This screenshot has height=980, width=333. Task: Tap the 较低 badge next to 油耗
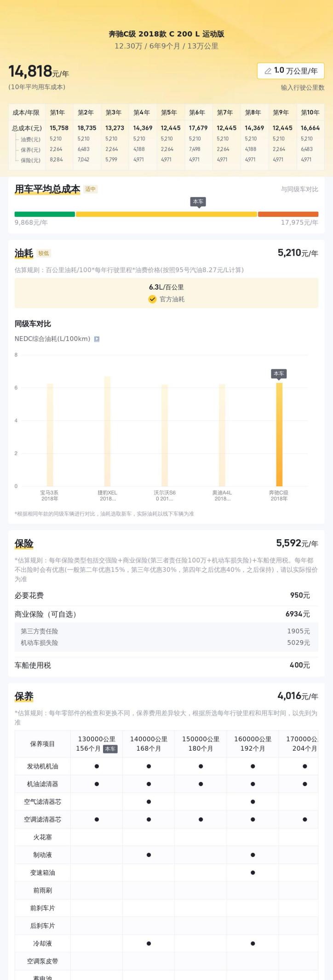click(44, 253)
